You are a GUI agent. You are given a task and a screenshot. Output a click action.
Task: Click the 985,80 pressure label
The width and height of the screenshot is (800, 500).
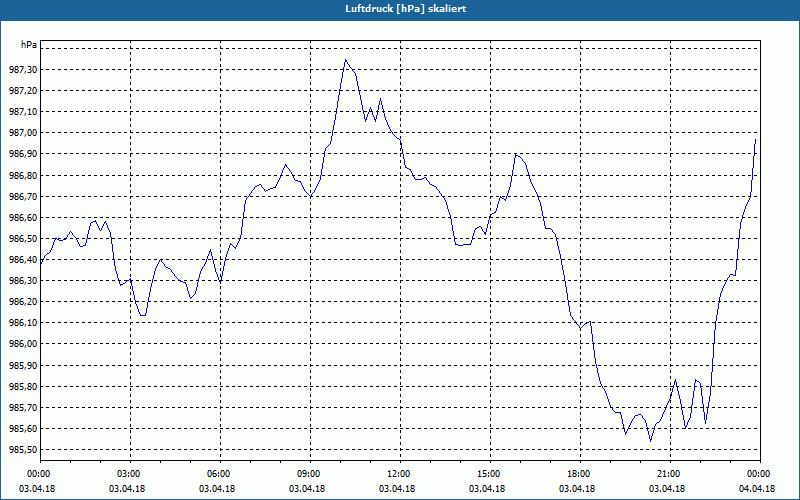(23, 386)
